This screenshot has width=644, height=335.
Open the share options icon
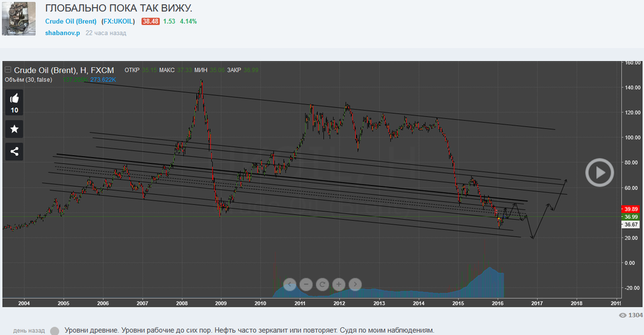14,151
